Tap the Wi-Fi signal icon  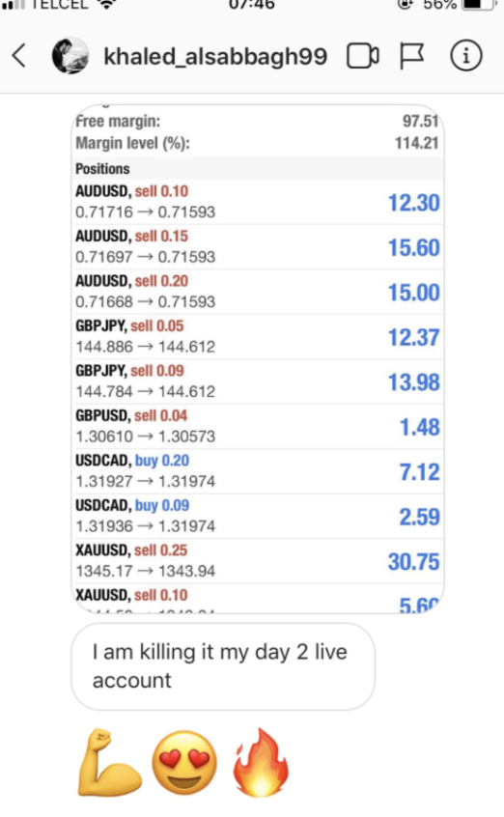point(106,4)
